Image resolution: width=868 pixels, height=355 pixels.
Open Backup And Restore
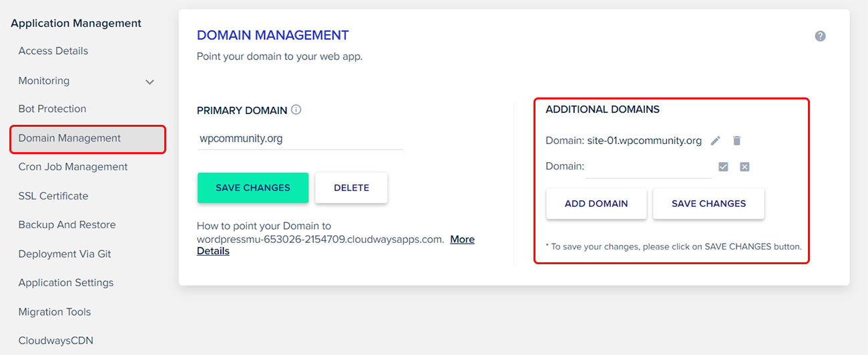pos(67,225)
